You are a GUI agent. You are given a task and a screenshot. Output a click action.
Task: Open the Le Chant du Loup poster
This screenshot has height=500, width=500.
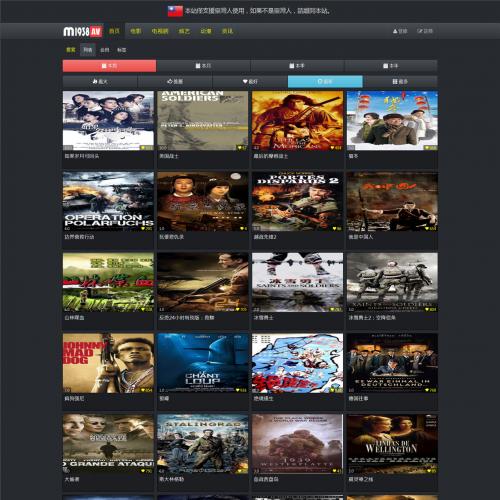tap(203, 363)
